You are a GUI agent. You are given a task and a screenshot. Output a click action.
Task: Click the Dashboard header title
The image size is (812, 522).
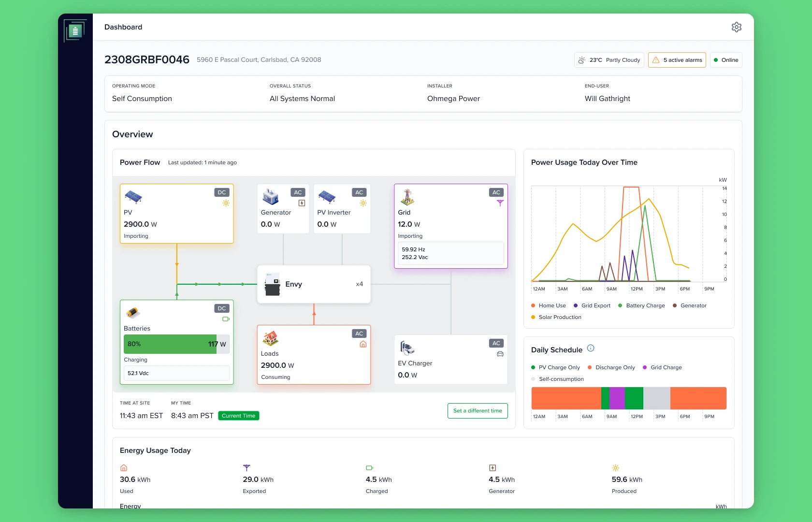(123, 27)
